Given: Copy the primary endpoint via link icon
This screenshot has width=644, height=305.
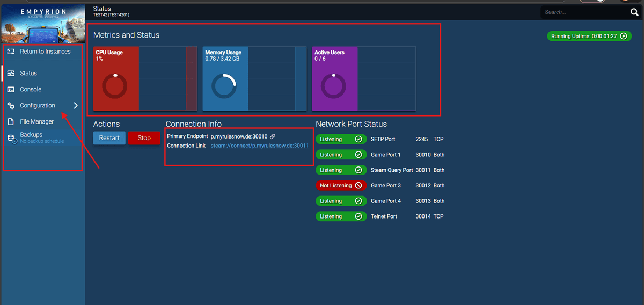Looking at the screenshot, I should [x=273, y=136].
